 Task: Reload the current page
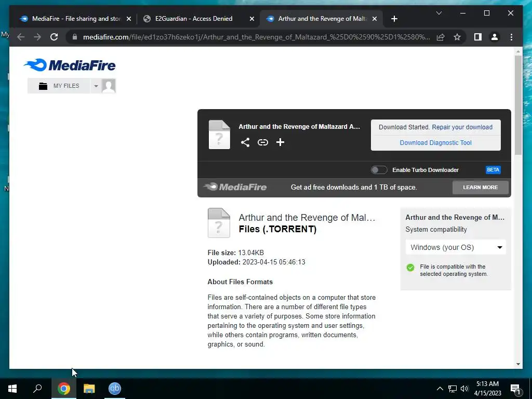tap(54, 37)
